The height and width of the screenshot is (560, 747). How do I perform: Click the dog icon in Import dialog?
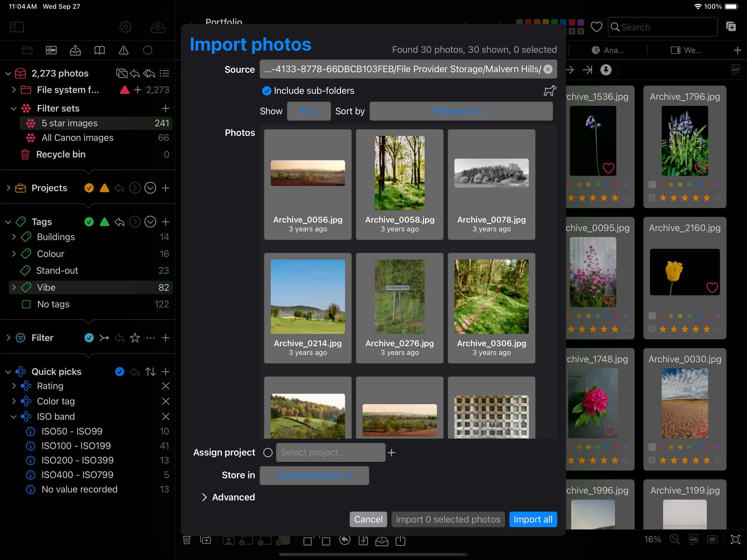550,91
